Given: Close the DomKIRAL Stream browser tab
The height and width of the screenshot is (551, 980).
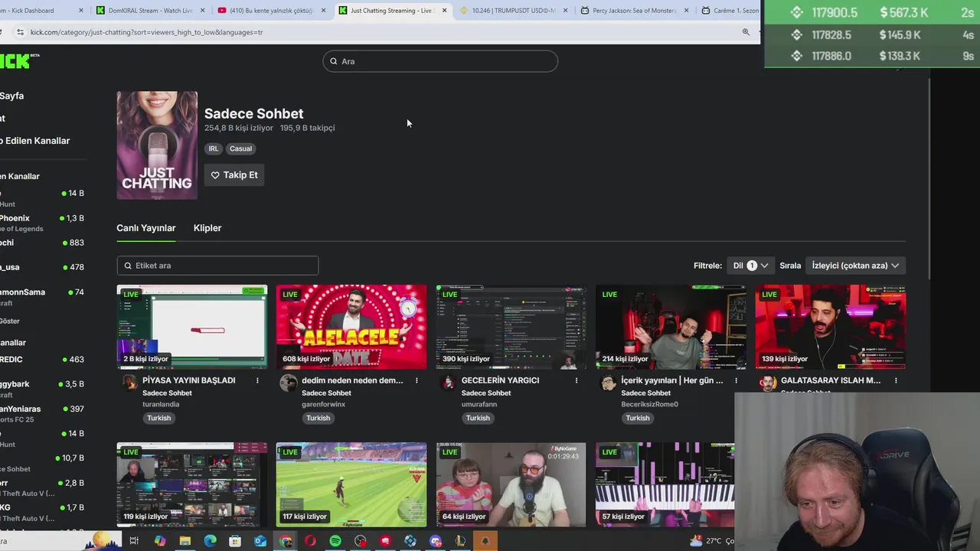Looking at the screenshot, I should click(x=203, y=11).
